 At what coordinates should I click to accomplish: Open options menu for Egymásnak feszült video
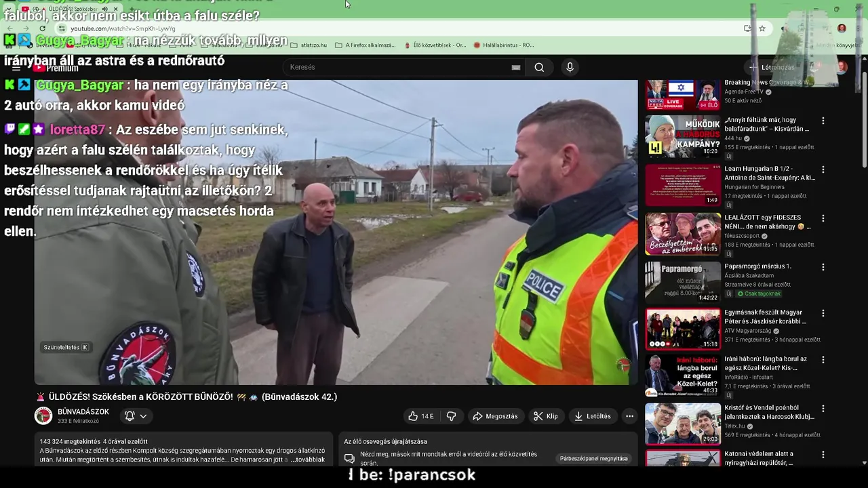tap(823, 313)
